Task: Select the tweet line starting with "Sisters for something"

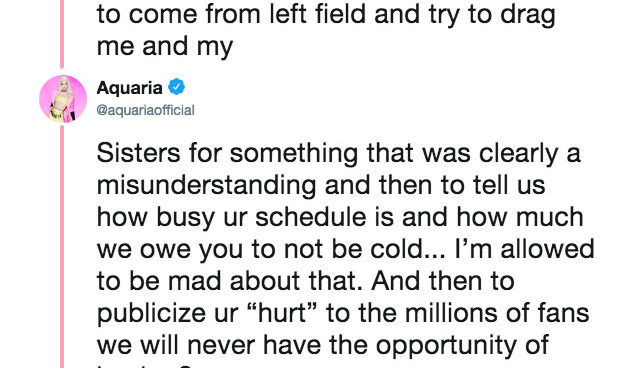Action: coord(338,154)
